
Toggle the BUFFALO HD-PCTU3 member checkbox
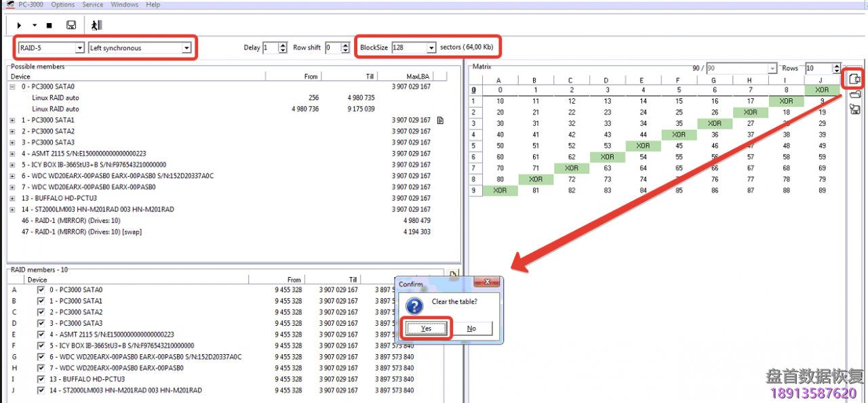click(41, 379)
